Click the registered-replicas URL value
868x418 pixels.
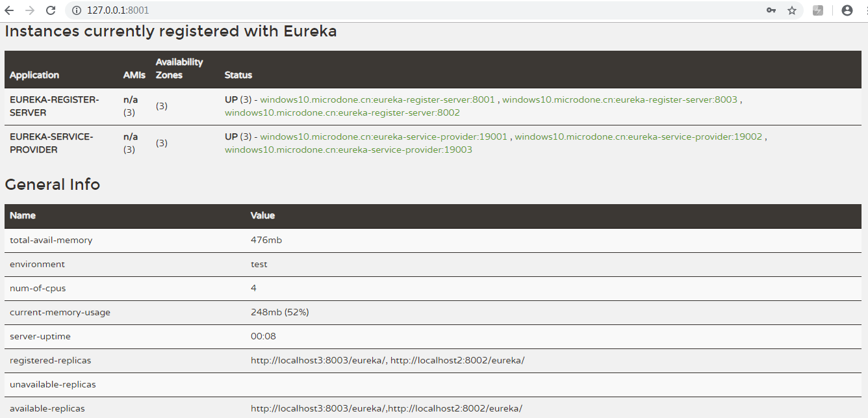click(388, 360)
